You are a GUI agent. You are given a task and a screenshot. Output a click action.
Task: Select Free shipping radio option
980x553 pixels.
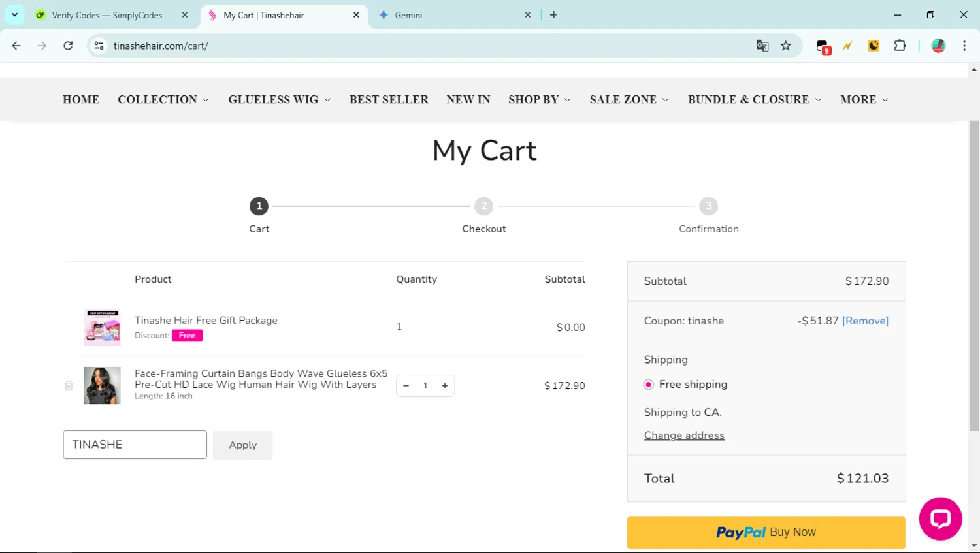pos(649,385)
